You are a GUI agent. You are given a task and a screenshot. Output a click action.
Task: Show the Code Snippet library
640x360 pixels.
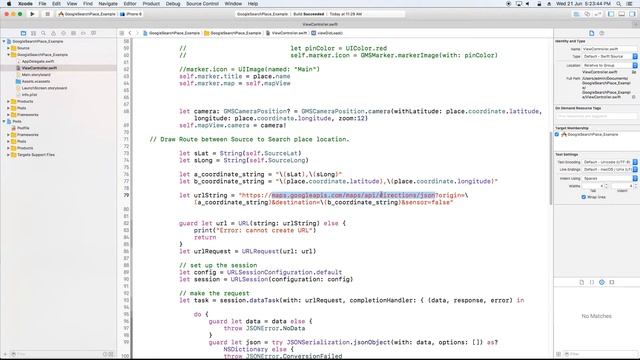point(592,282)
